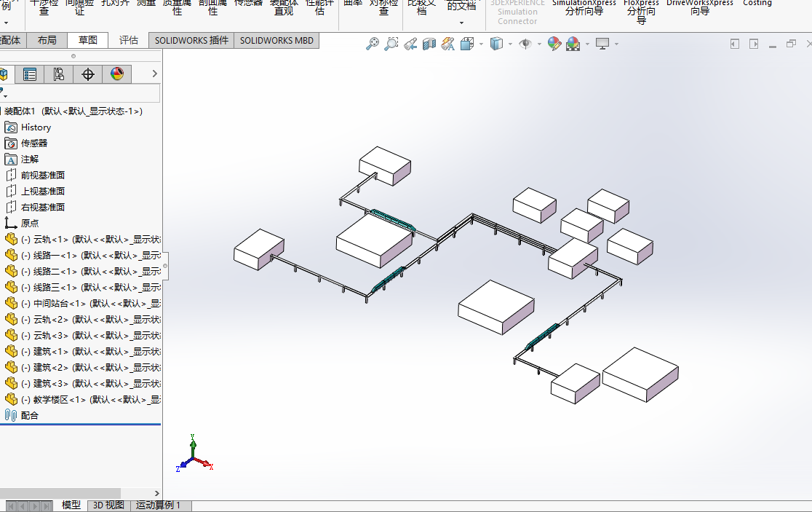The width and height of the screenshot is (812, 512).
Task: Click the Apply Scene icon
Action: pyautogui.click(x=573, y=44)
